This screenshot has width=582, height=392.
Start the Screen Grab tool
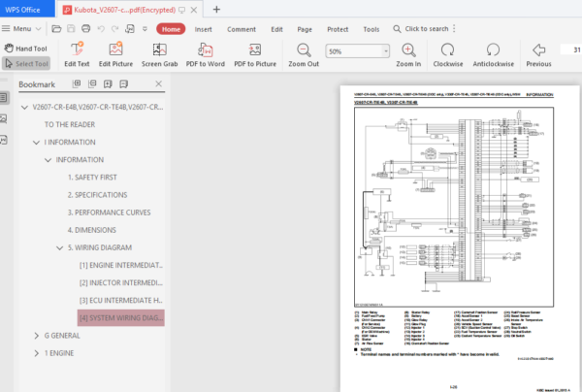pos(160,54)
